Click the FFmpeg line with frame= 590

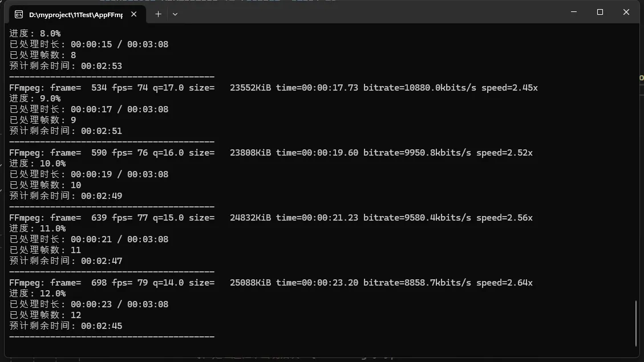click(x=271, y=153)
